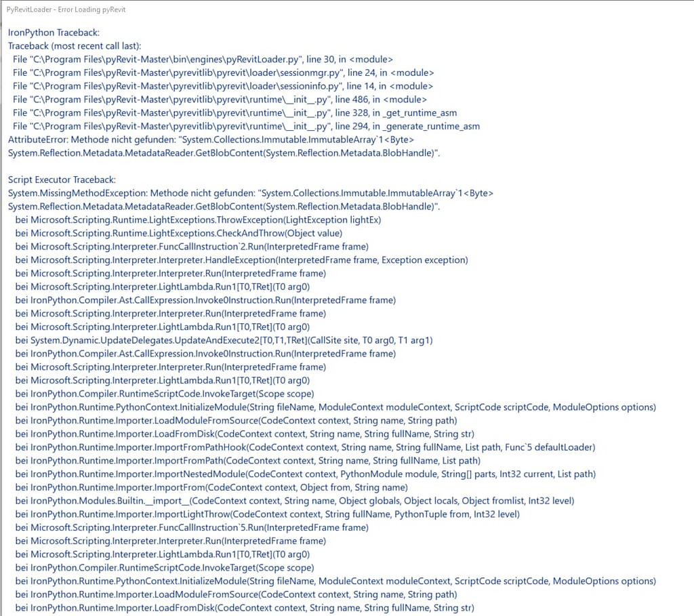694x616 pixels.
Task: Click the Script Executor Traceback heading
Action: click(x=62, y=180)
